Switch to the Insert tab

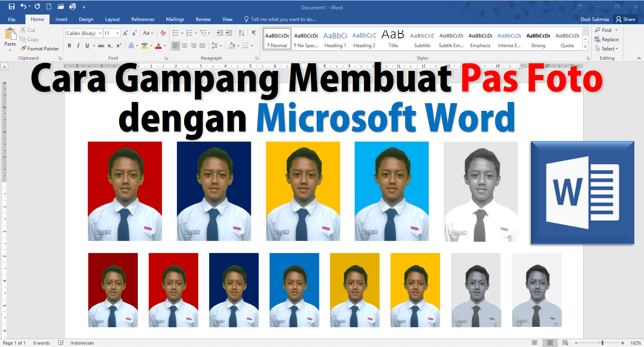tap(61, 19)
